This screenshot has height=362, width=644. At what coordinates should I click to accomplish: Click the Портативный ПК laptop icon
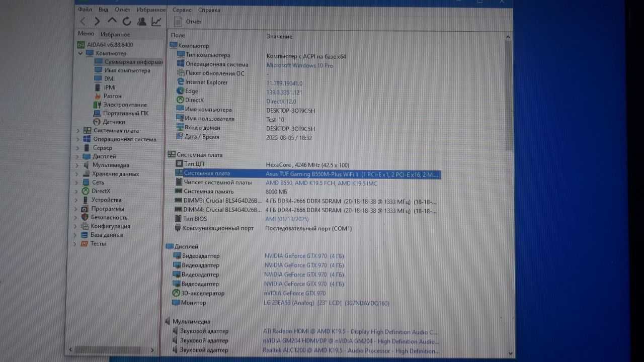(98, 113)
